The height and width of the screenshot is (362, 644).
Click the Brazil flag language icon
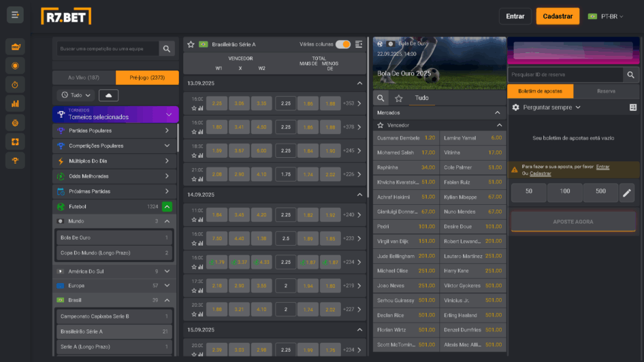pyautogui.click(x=592, y=16)
